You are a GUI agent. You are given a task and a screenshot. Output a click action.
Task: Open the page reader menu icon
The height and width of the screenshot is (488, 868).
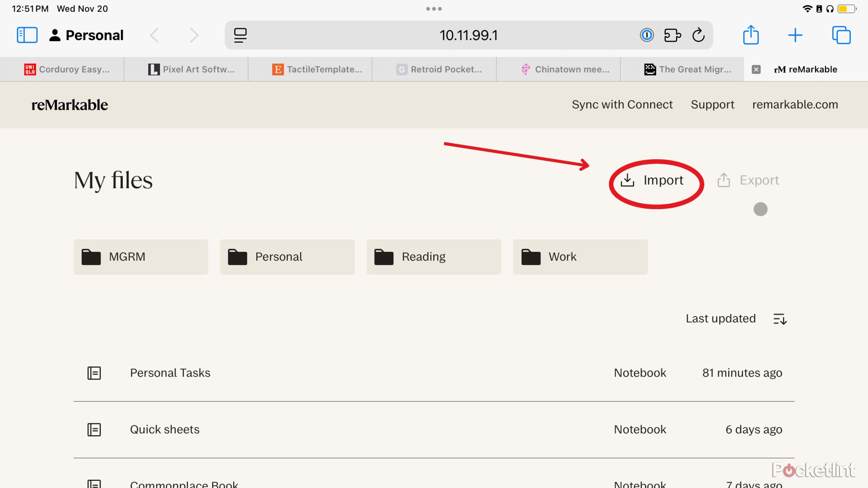point(240,35)
